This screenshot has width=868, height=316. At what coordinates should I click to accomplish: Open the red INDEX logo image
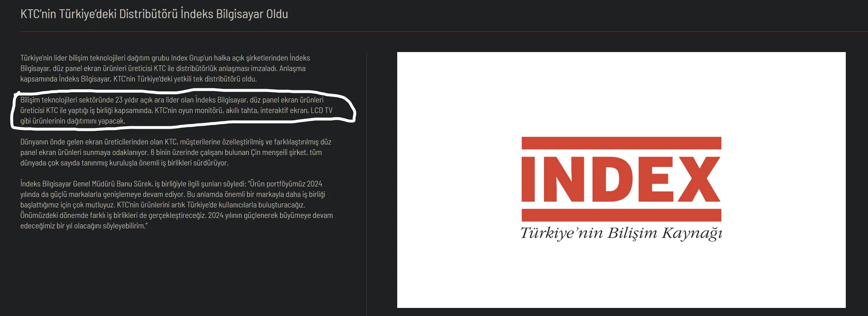[x=621, y=180]
